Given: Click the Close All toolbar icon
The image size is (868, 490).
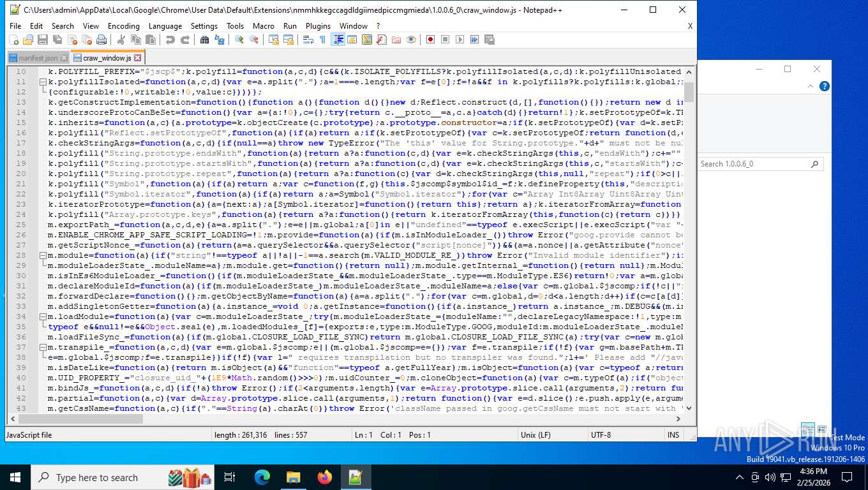Looking at the screenshot, I should tap(87, 40).
